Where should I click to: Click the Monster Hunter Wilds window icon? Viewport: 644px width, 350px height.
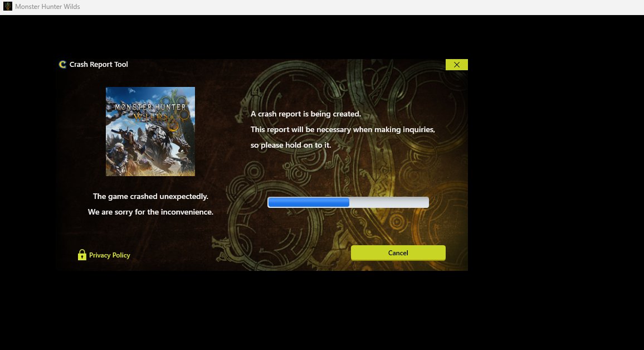click(x=8, y=6)
